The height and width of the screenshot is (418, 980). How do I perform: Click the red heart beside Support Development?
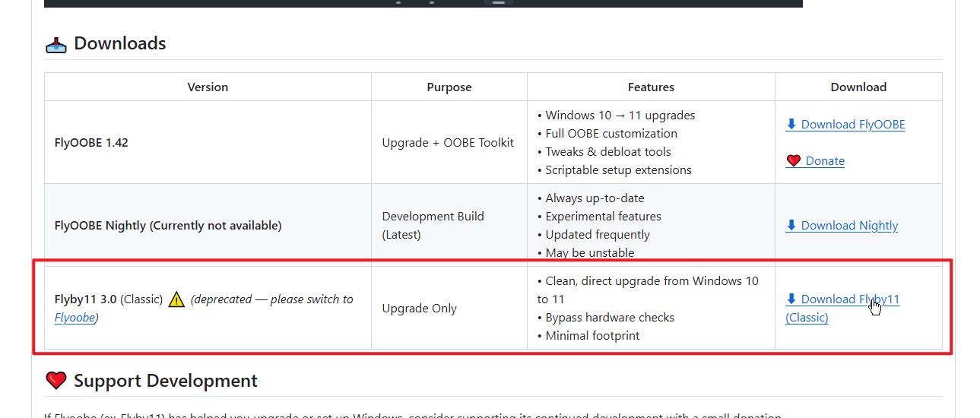56,381
